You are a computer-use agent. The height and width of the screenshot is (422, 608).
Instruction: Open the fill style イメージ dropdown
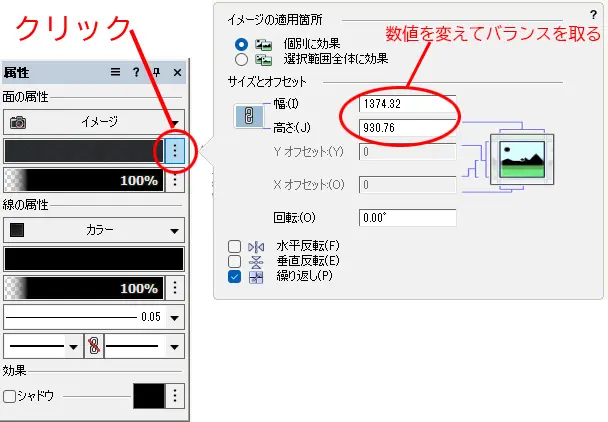[x=94, y=121]
